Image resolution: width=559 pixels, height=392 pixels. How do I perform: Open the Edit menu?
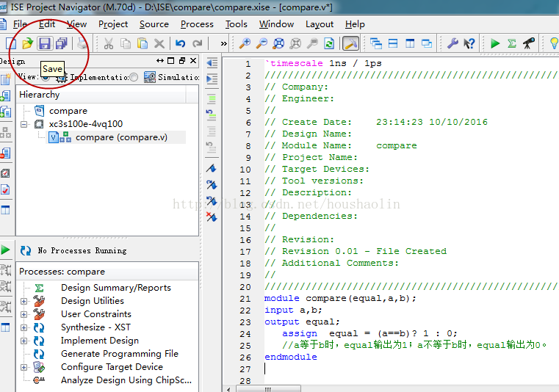pyautogui.click(x=47, y=24)
